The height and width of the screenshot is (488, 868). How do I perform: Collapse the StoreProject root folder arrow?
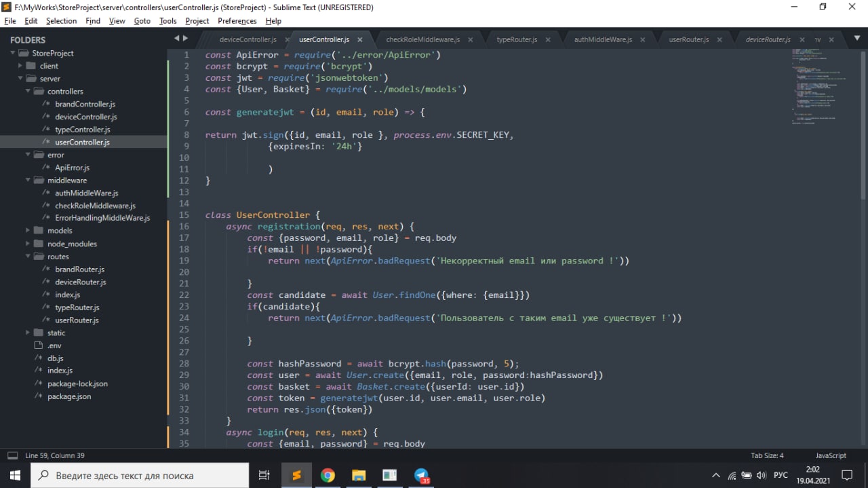pos(14,53)
